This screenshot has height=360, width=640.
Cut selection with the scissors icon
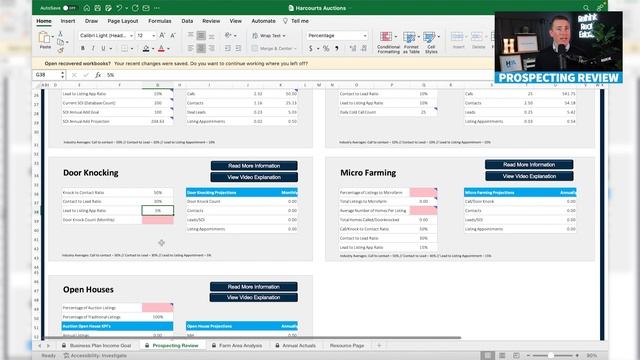(x=60, y=33)
